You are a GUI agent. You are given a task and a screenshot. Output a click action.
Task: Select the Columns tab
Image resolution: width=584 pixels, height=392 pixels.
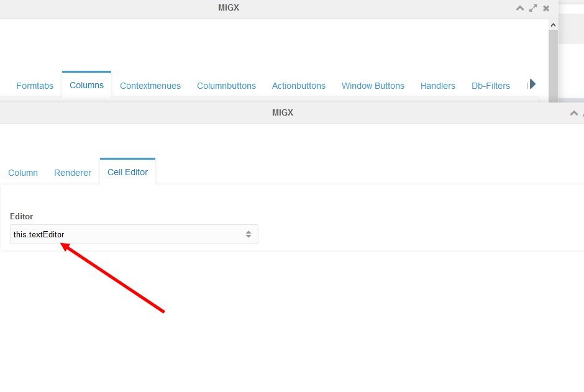click(x=86, y=85)
